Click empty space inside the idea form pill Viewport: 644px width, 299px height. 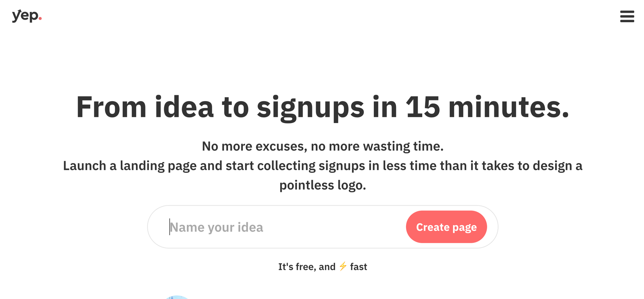click(335, 227)
